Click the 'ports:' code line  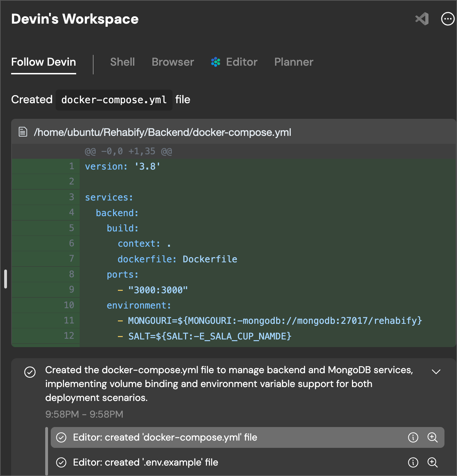(x=122, y=274)
